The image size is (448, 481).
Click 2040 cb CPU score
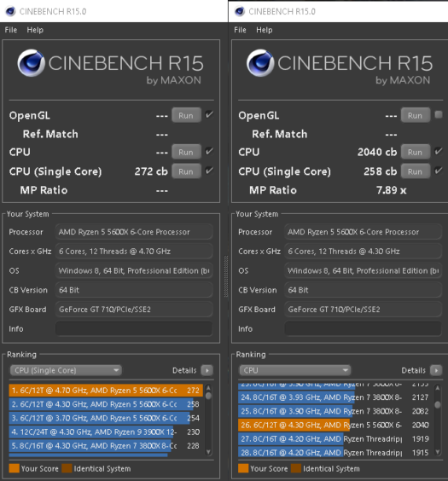click(x=377, y=152)
